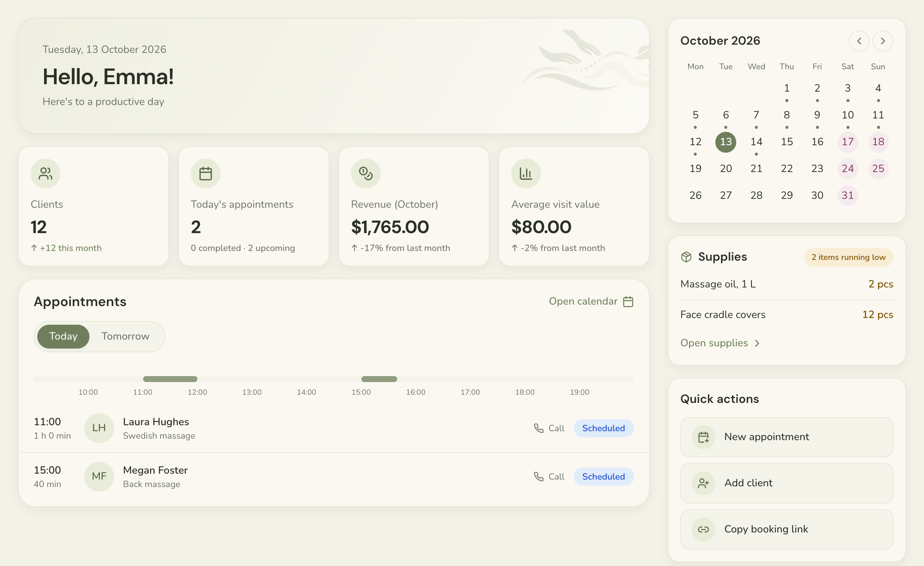Go to previous month in calendar
Screen dimensions: 924x566
coord(859,41)
